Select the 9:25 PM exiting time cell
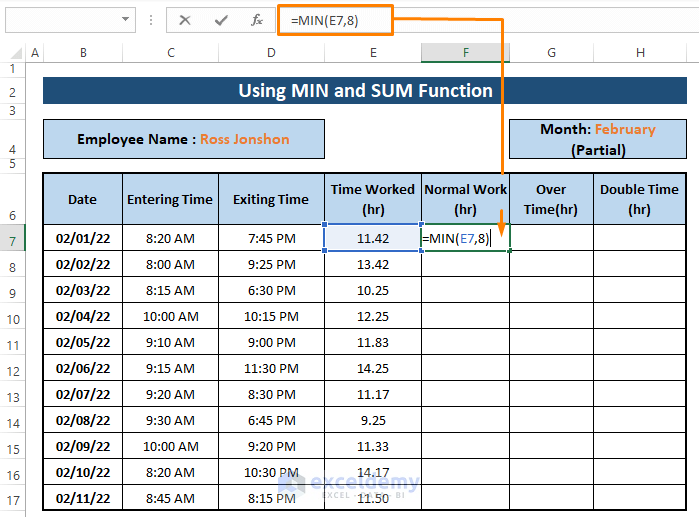 pyautogui.click(x=271, y=265)
